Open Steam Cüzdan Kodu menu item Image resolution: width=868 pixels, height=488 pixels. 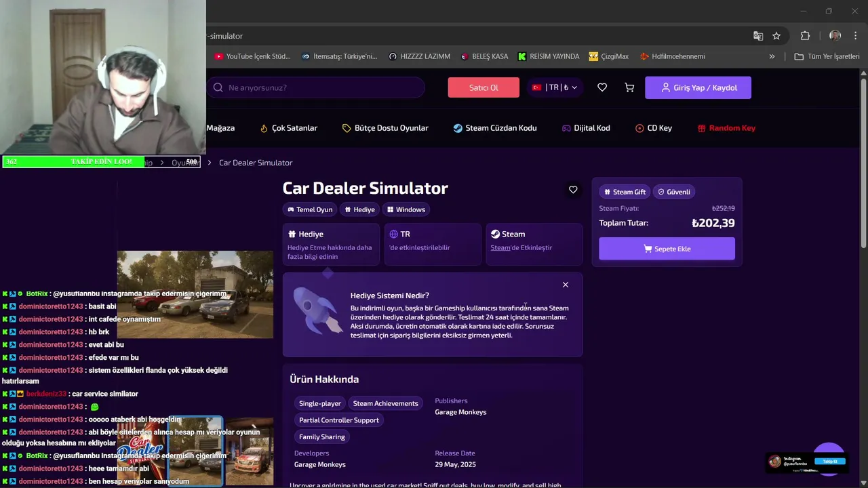495,128
